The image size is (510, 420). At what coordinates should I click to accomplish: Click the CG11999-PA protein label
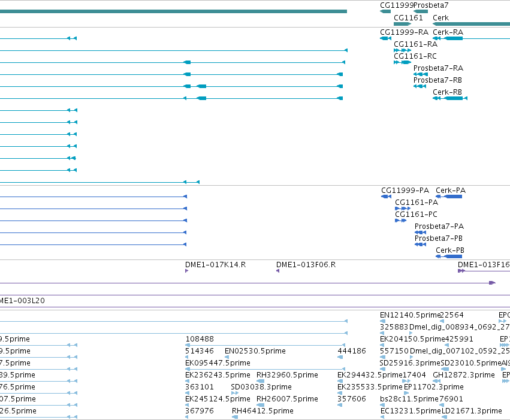tap(405, 191)
